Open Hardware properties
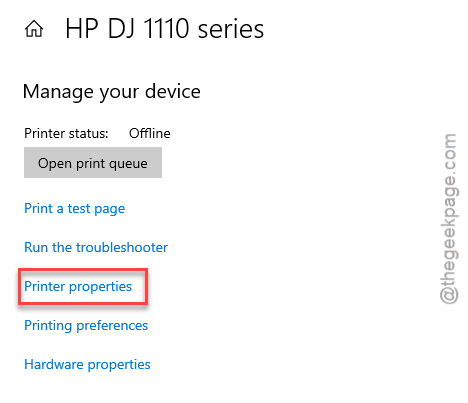Viewport: 468px width, 403px height. tap(87, 365)
